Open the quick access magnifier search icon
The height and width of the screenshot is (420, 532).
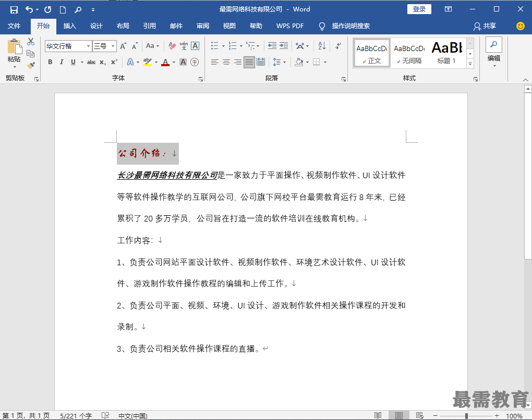[x=78, y=9]
